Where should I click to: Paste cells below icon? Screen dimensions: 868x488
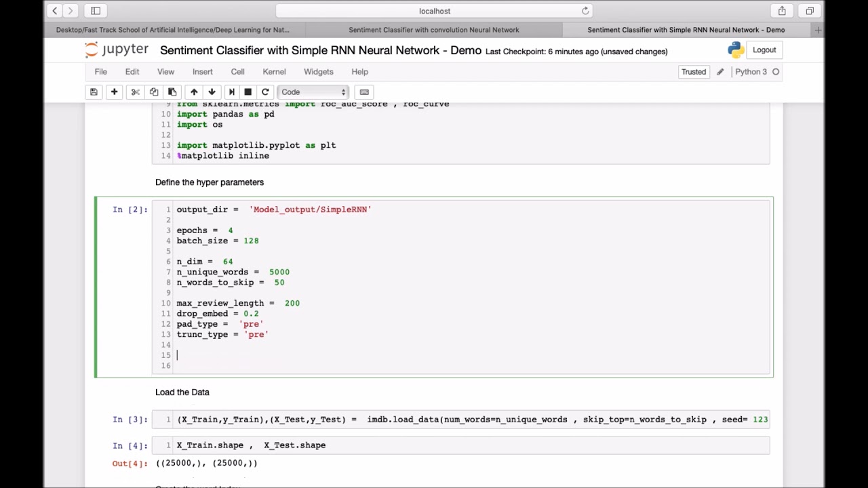click(x=172, y=92)
